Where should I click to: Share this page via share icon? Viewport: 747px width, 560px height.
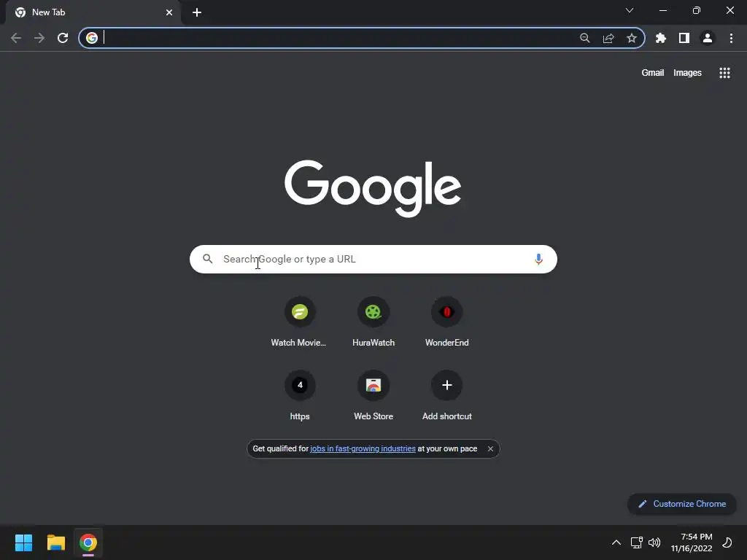608,38
